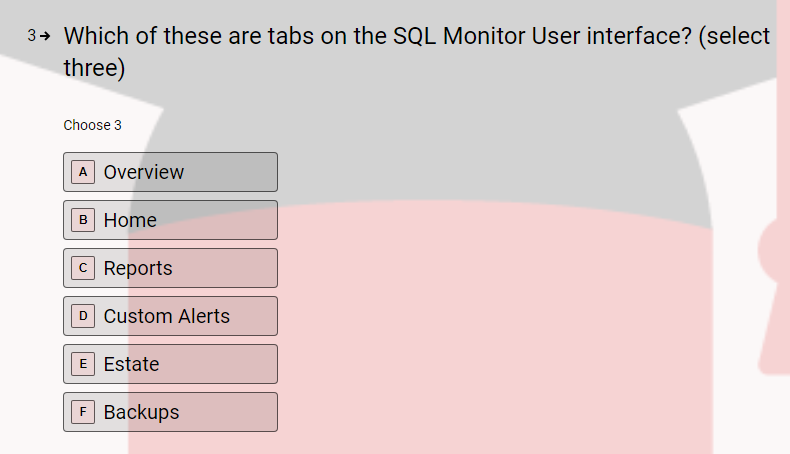Click the letter F key badge
790x454 pixels.
[83, 412]
